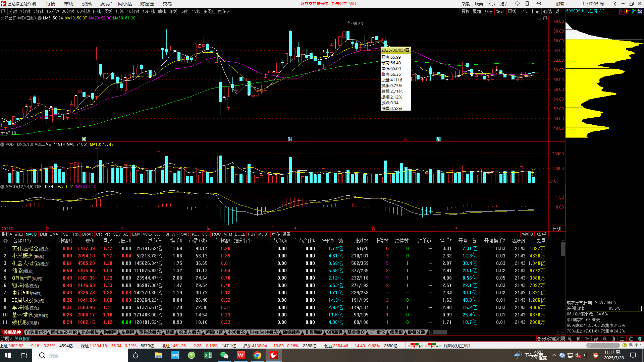Switch chart period to 分时
644x362 pixels.
click(x=13, y=11)
